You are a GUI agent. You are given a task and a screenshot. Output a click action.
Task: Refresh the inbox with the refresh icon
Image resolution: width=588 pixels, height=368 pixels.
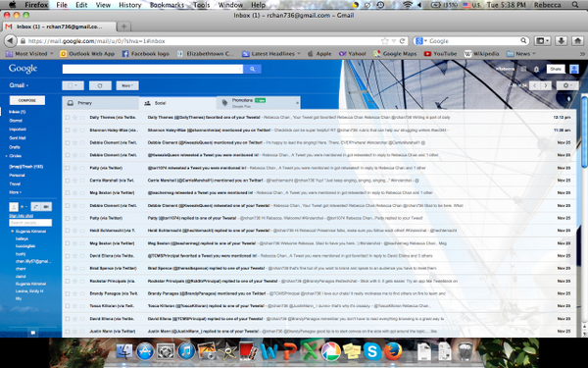pyautogui.click(x=100, y=85)
